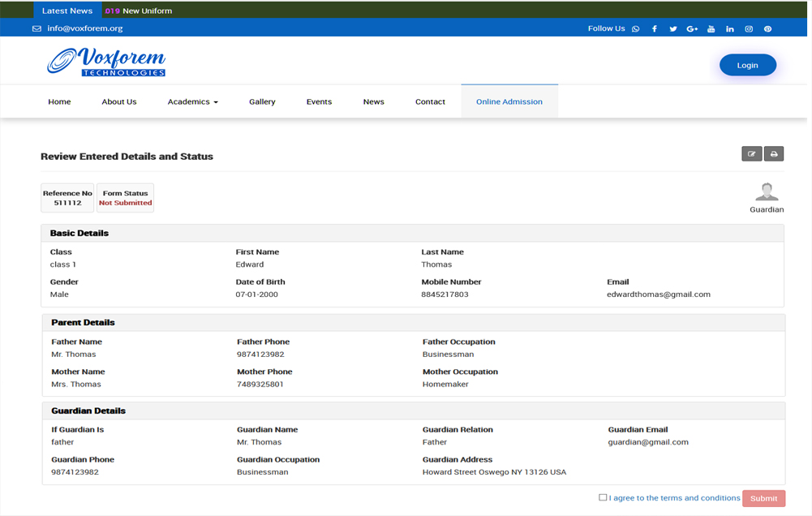Open the Instagram social icon
Viewport: 812px width, 516px height.
tap(749, 29)
